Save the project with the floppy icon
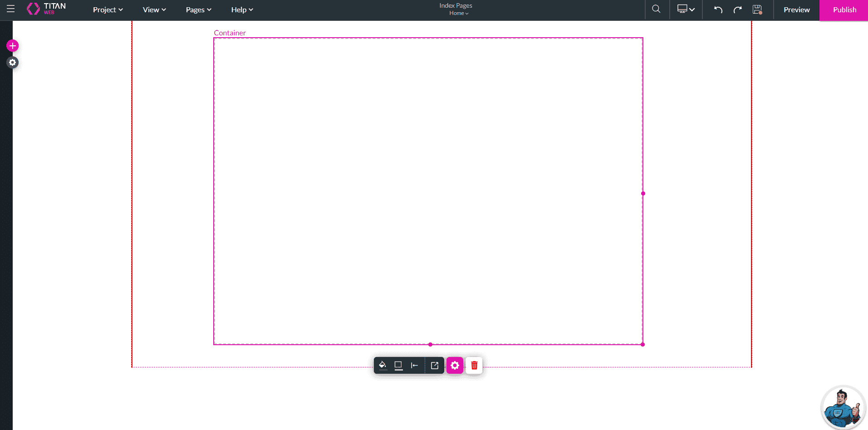The image size is (868, 430). coord(757,10)
